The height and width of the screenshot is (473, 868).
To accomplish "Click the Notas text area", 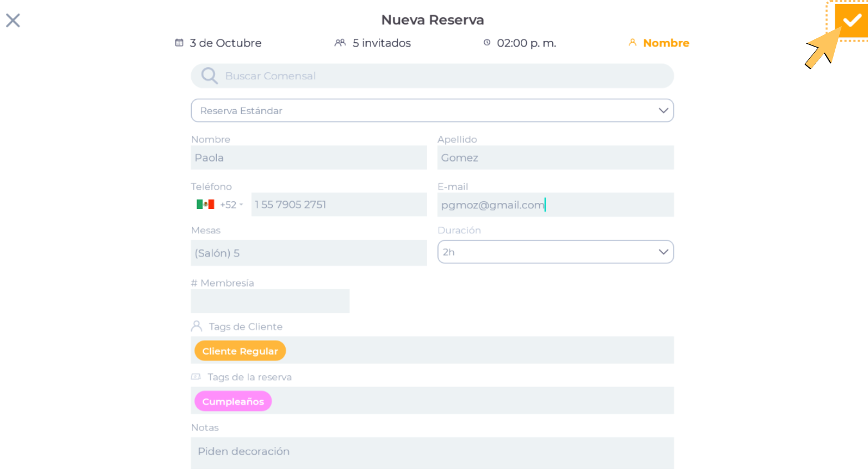I will click(x=432, y=452).
